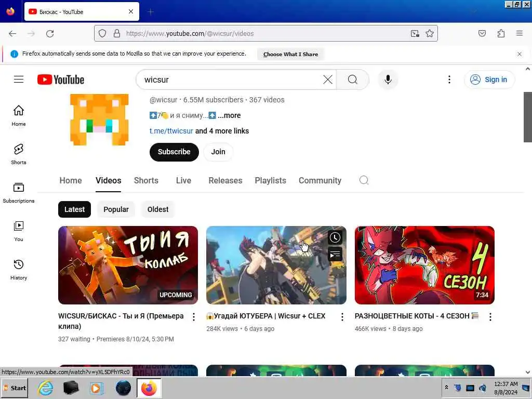Open the YouTube hamburger guide menu
The height and width of the screenshot is (399, 532).
19,79
